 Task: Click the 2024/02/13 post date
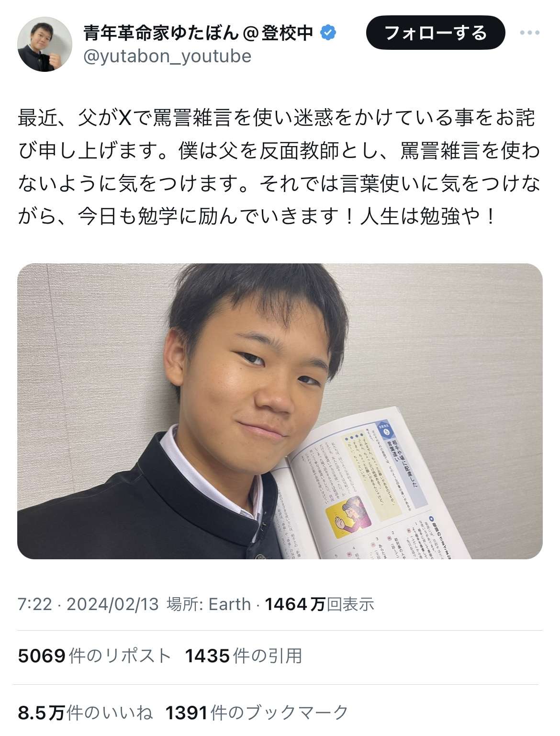pyautogui.click(x=112, y=604)
